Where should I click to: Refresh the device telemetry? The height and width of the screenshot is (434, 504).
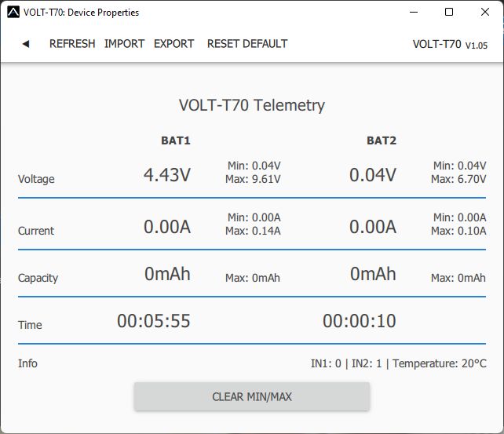pyautogui.click(x=72, y=44)
